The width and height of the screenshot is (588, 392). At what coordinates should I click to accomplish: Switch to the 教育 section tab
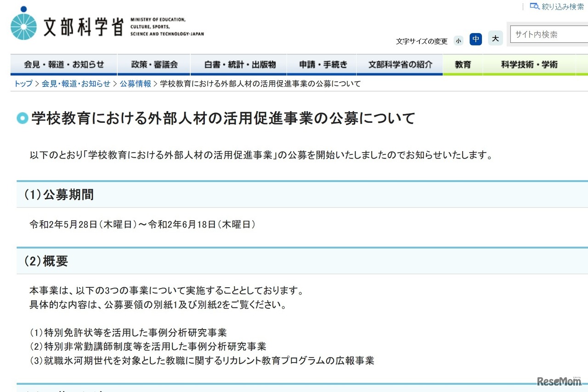pyautogui.click(x=462, y=64)
